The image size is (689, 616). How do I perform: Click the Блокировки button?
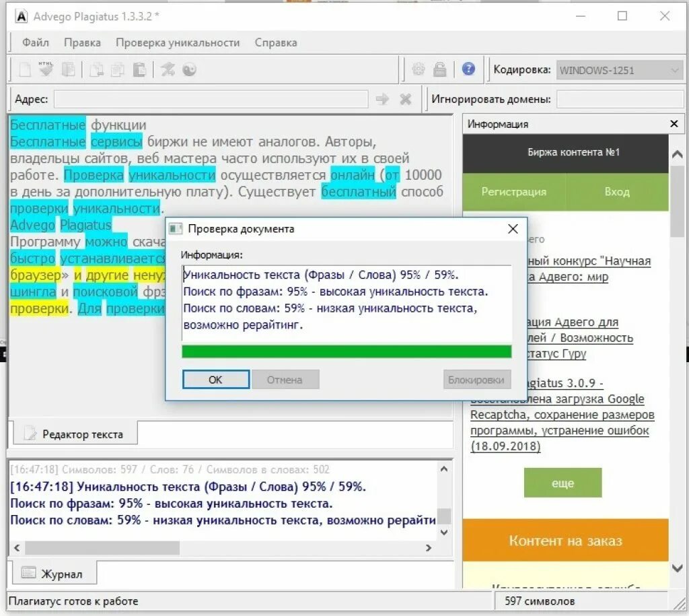[477, 380]
